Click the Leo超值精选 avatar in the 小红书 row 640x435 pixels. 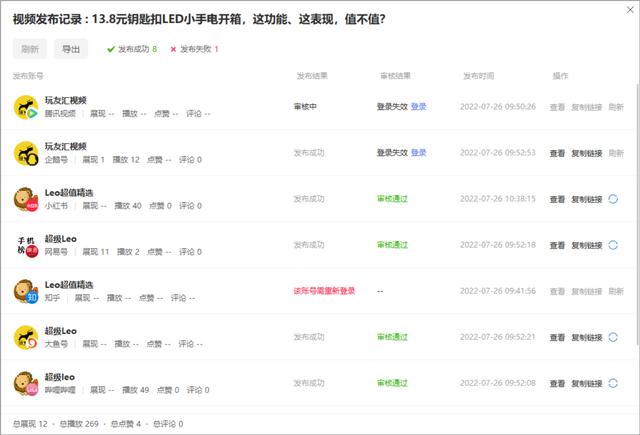click(x=26, y=200)
